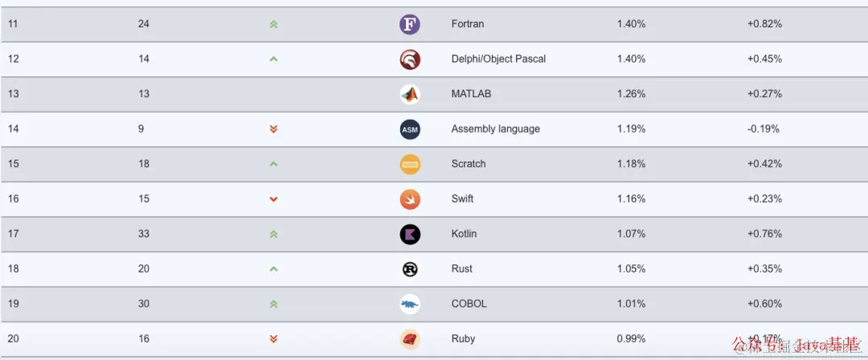Click the green up arrow in Rust row
Image resolution: width=868 pixels, height=360 pixels.
273,268
